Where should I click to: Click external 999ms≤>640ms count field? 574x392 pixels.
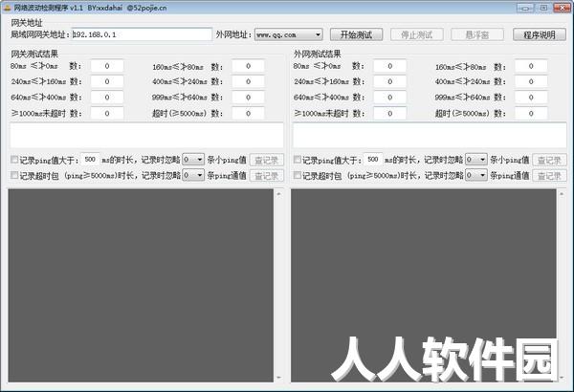click(531, 97)
